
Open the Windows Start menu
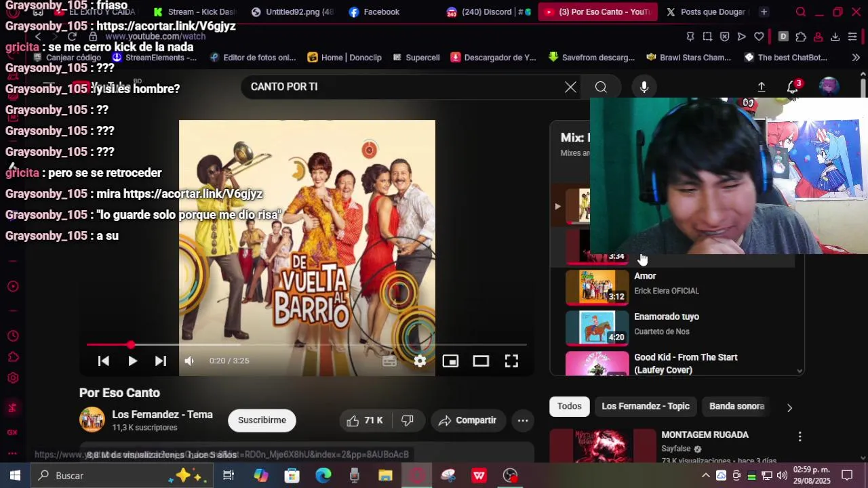15,476
